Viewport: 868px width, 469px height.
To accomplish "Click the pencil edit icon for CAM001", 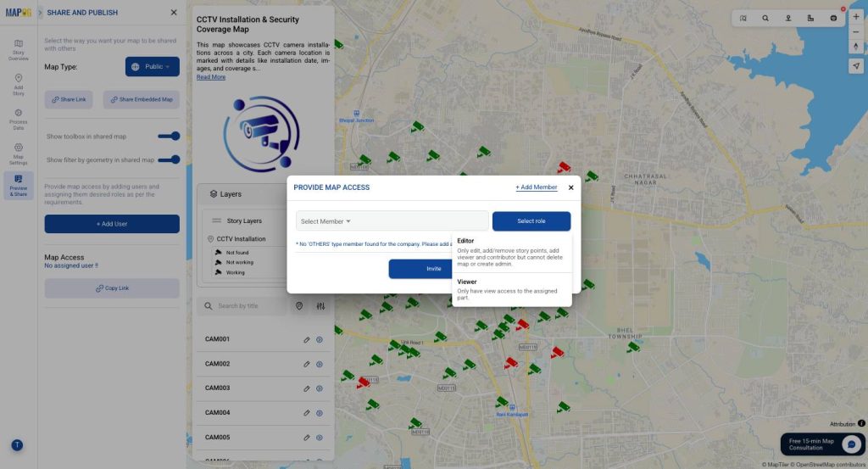I will tap(307, 339).
